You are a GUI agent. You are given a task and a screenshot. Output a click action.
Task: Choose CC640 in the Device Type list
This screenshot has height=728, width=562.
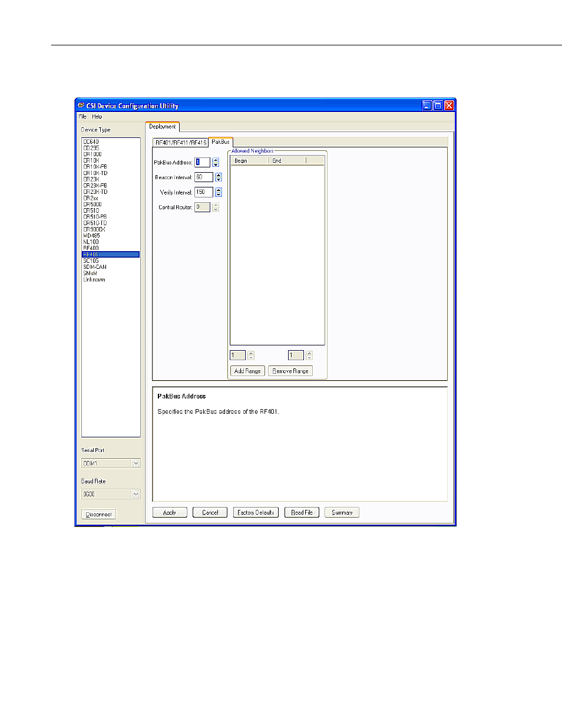pyautogui.click(x=91, y=141)
